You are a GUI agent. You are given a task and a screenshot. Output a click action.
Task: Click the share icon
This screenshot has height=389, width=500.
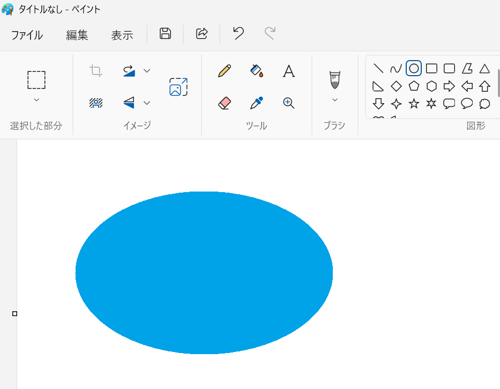(x=202, y=33)
